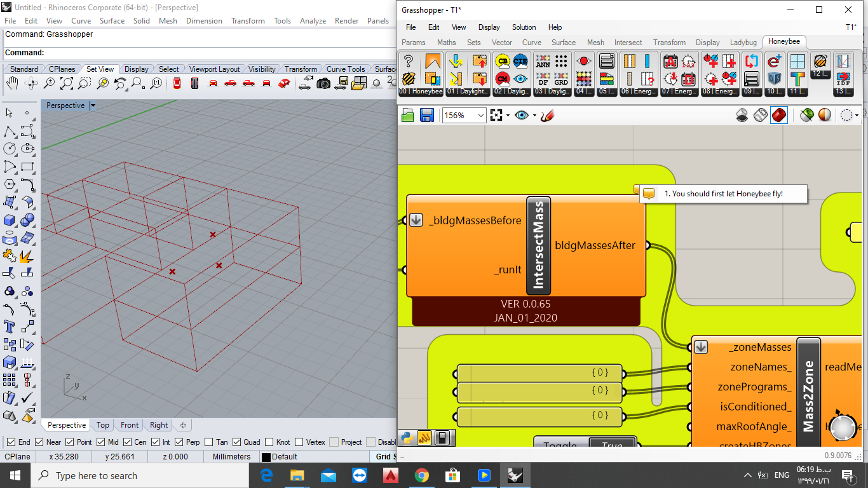The width and height of the screenshot is (868, 488).
Task: Open the Solution menu in Grasshopper
Action: 524,27
